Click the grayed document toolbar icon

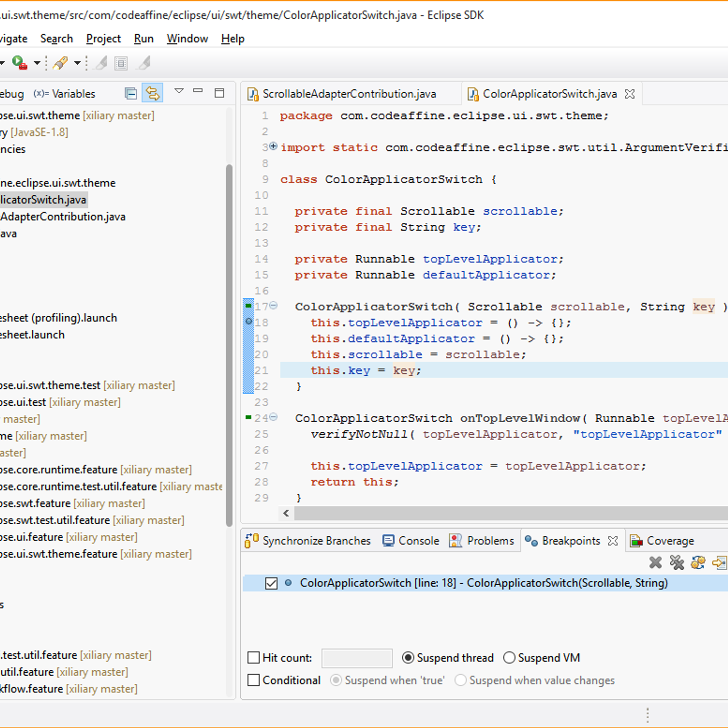point(121,63)
